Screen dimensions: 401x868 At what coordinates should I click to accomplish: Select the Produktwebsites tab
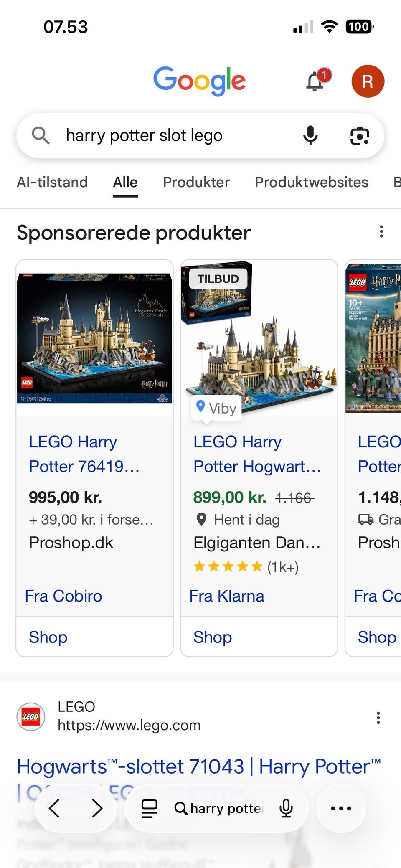coord(311,182)
